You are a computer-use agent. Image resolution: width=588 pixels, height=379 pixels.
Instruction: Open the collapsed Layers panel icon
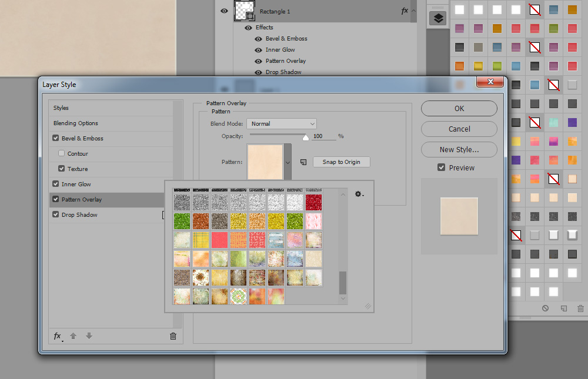point(438,18)
